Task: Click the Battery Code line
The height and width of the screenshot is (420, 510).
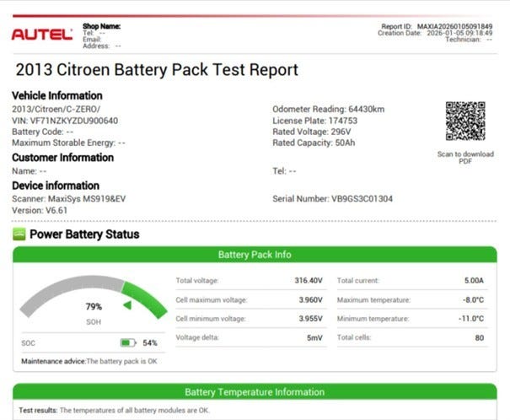Action: coord(43,132)
